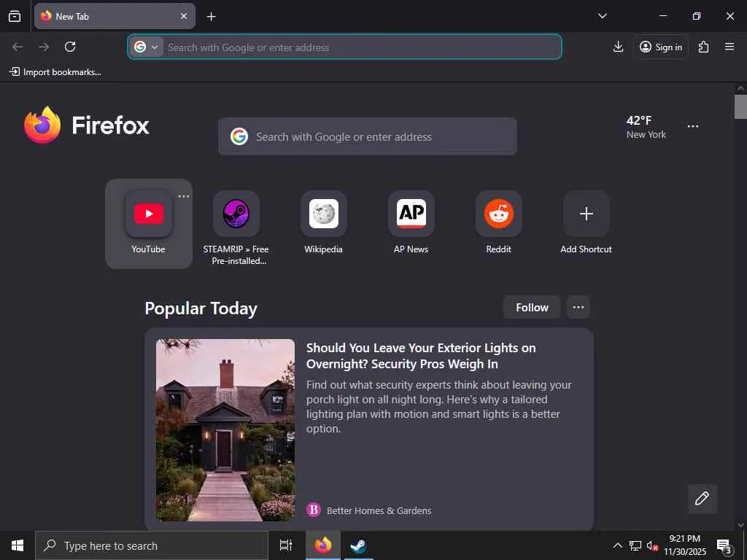Screen dimensions: 747x560
Task: Open the Windows Start menu
Action: coord(18,545)
